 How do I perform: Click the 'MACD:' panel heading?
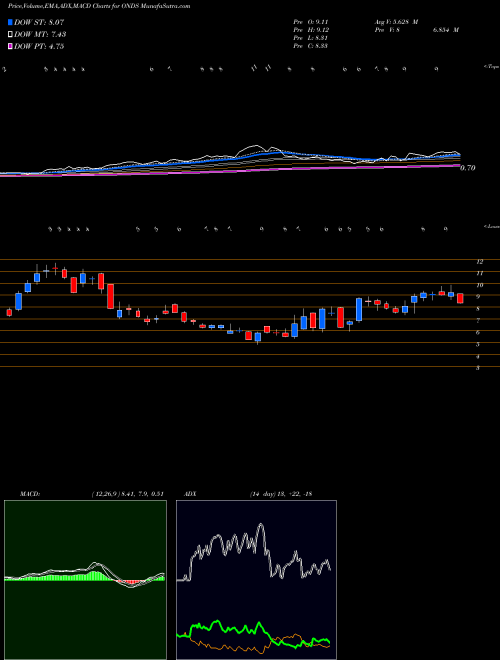coord(30,494)
